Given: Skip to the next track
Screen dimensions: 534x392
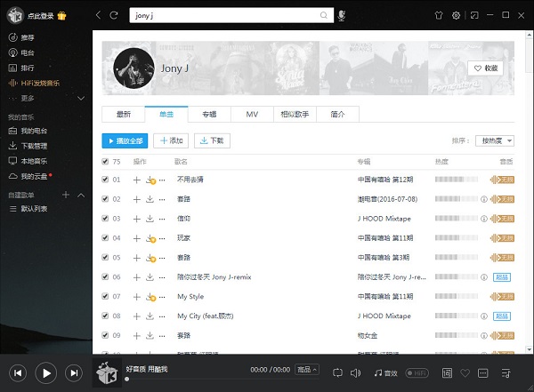Looking at the screenshot, I should coord(74,372).
